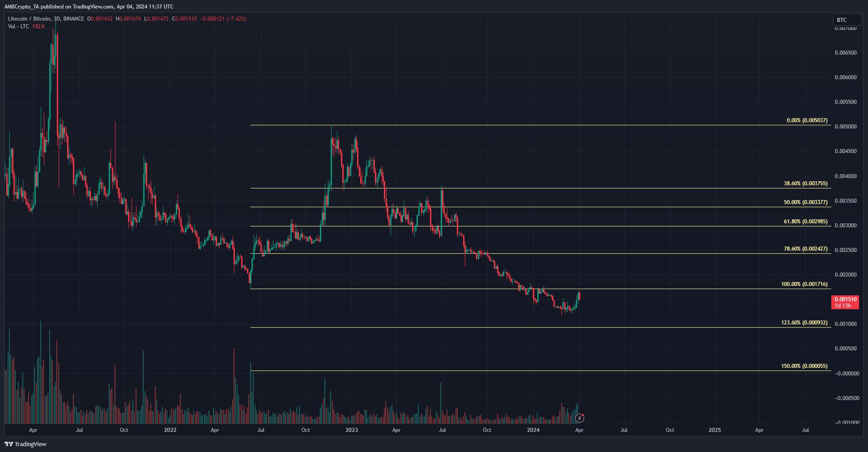Select the 61.80% (0.002985) Fibonacci label
Image resolution: width=868 pixels, height=452 pixels.
tap(806, 222)
